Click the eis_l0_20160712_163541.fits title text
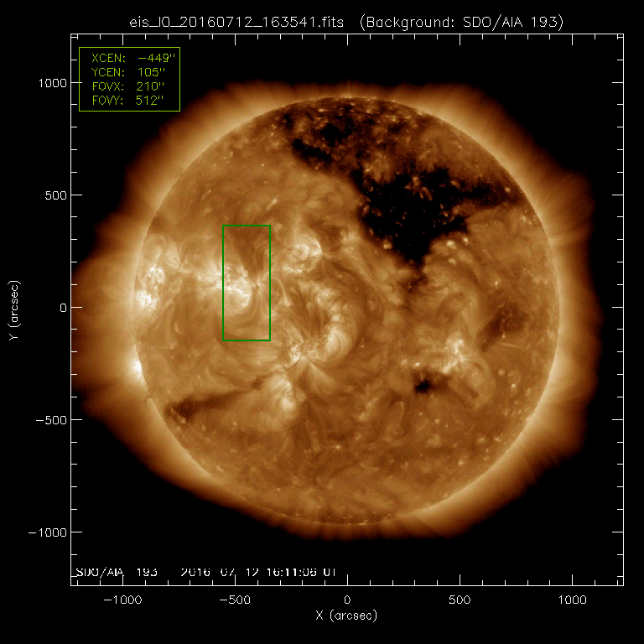 (241, 21)
